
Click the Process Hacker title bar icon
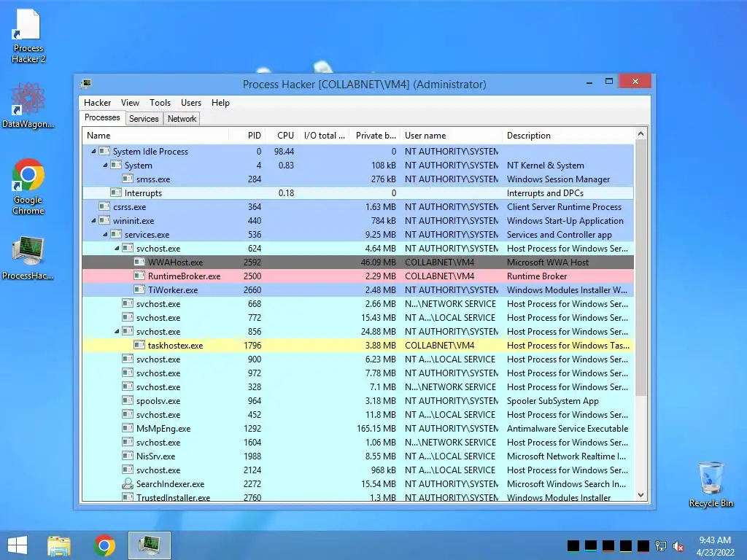click(86, 85)
